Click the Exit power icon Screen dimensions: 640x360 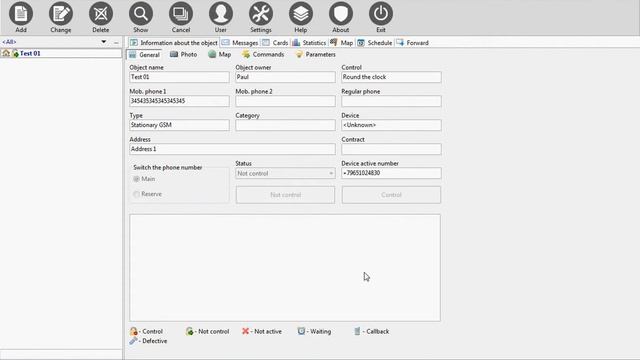(381, 14)
